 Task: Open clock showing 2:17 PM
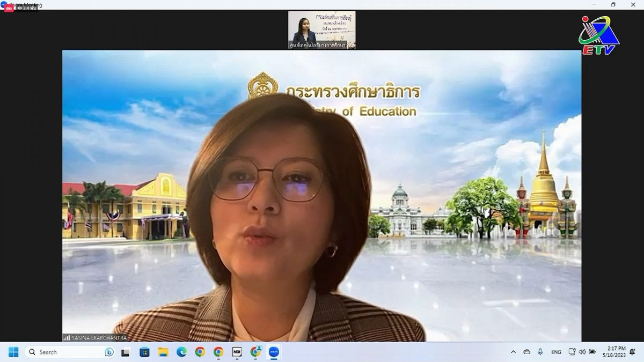[x=615, y=352]
